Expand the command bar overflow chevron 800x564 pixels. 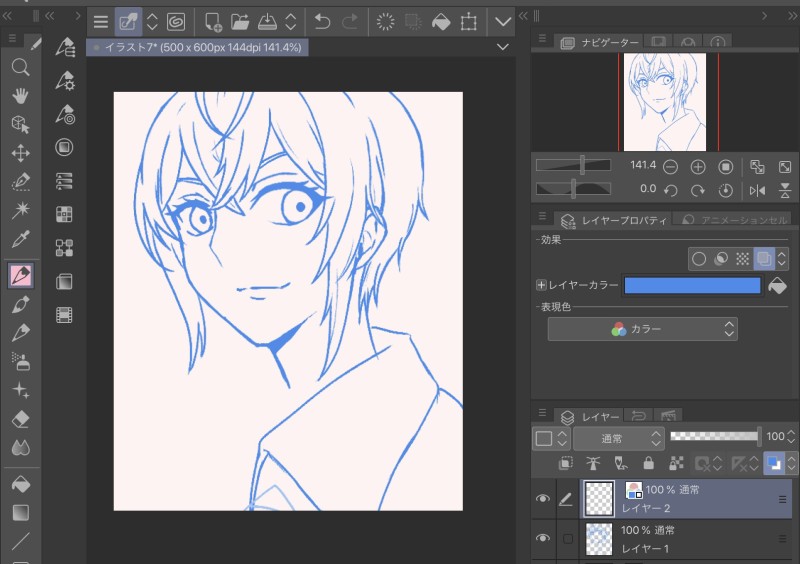[503, 22]
